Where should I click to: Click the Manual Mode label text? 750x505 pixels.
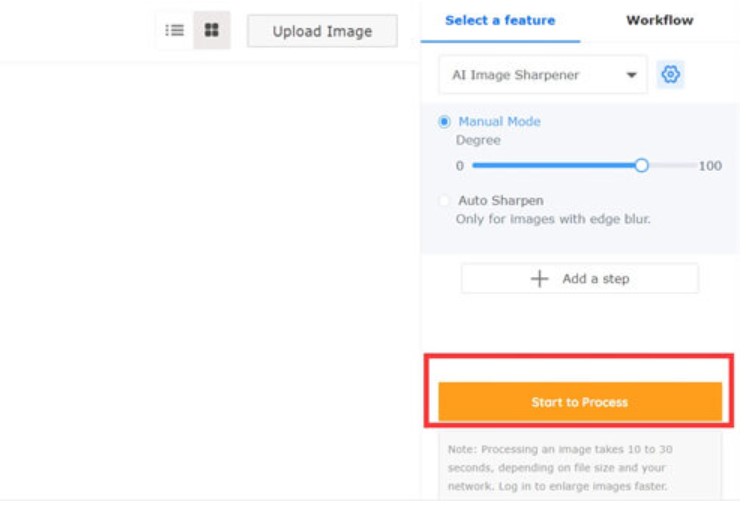point(499,122)
